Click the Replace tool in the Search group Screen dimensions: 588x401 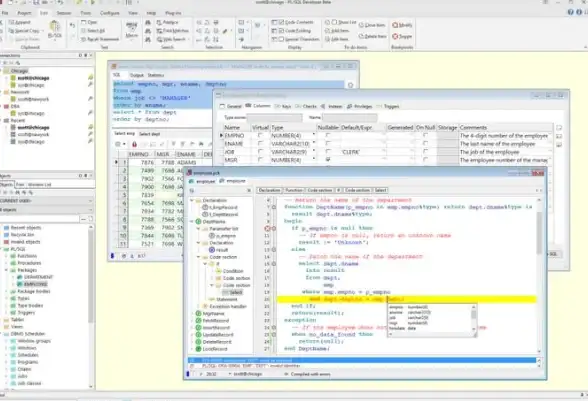click(x=167, y=23)
